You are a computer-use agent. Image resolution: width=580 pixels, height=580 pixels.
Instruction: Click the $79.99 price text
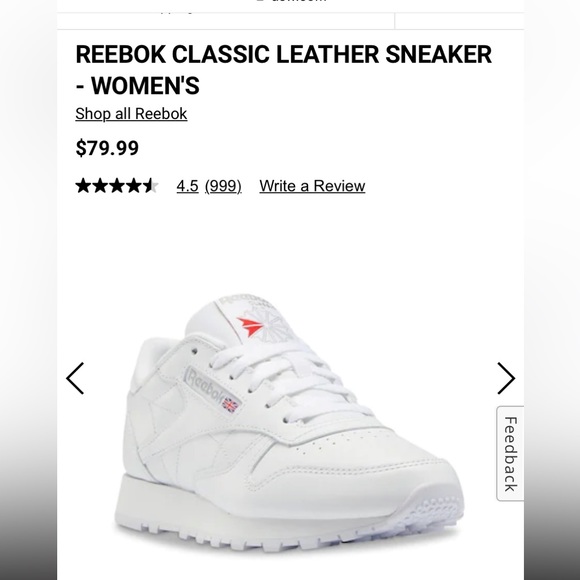pos(107,148)
